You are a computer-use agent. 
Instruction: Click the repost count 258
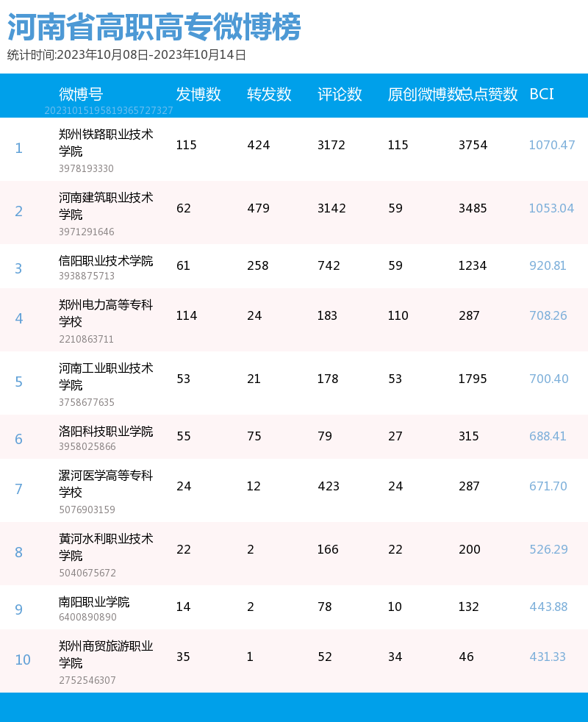pyautogui.click(x=258, y=265)
